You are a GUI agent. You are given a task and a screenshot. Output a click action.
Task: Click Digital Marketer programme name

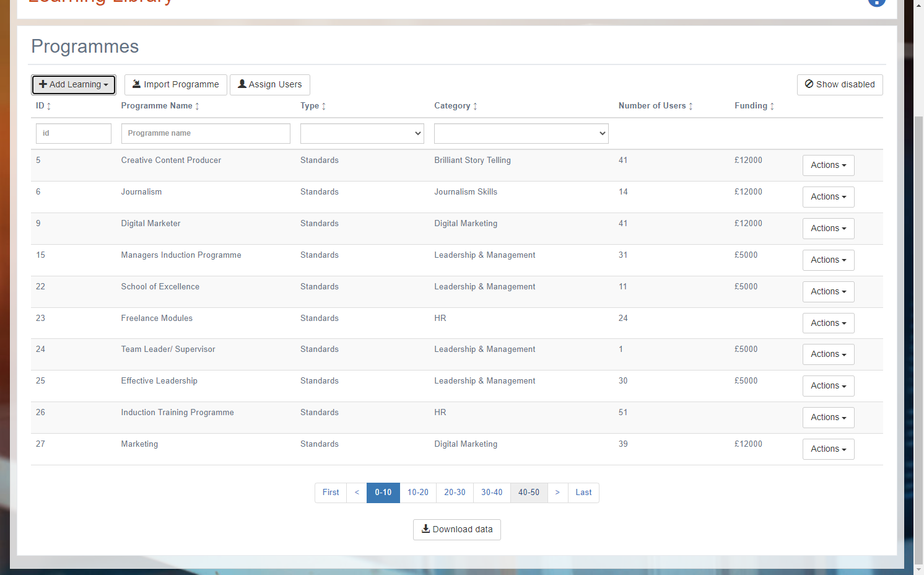pyautogui.click(x=150, y=224)
